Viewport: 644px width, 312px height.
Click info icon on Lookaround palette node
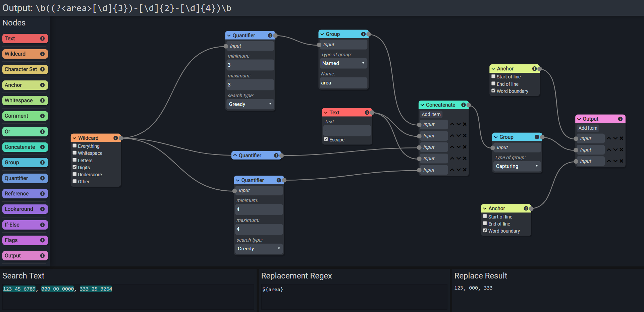tap(42, 209)
